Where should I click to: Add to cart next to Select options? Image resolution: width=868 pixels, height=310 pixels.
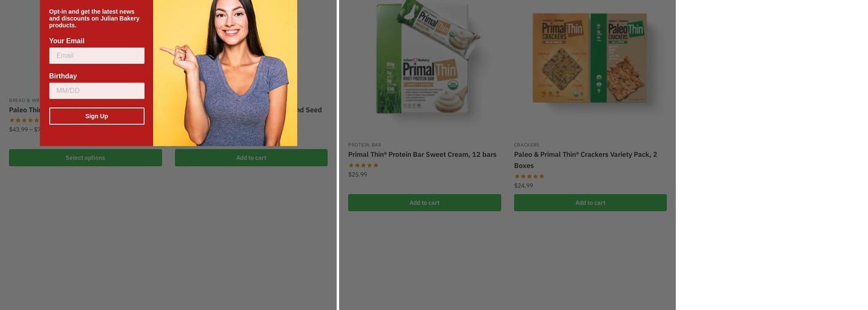251,157
